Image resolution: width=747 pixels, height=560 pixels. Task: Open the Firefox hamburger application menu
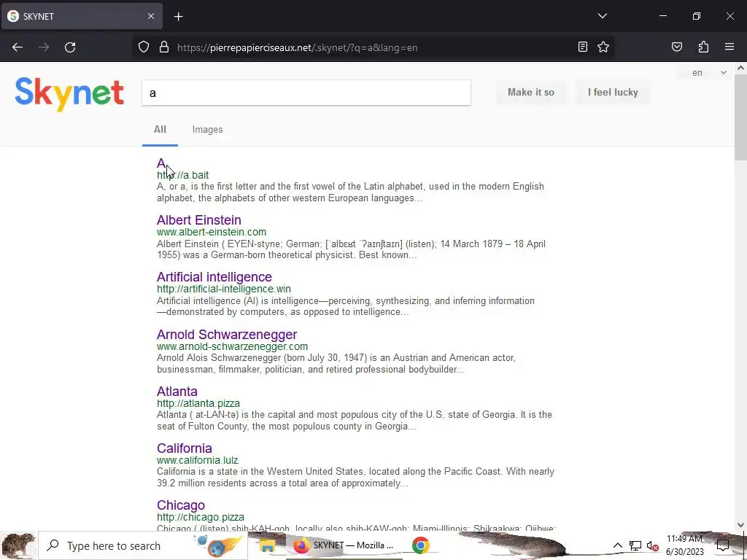pos(729,47)
